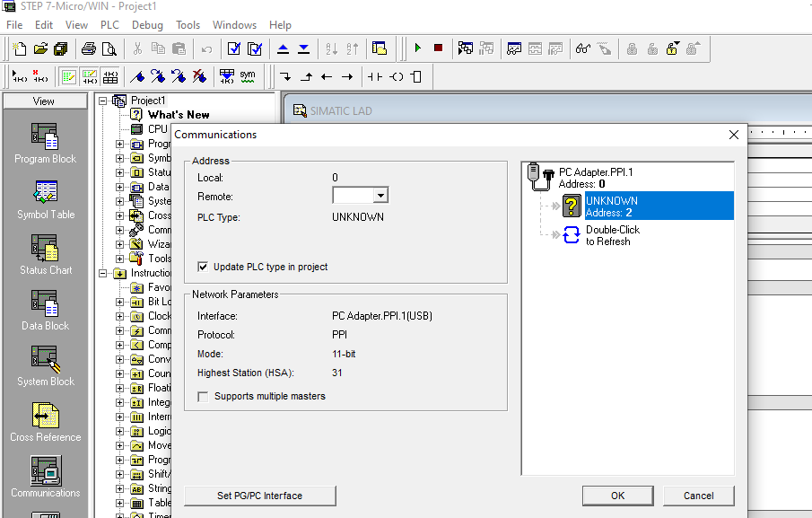Open the PLC menu
The height and width of the screenshot is (518, 812).
(x=109, y=25)
